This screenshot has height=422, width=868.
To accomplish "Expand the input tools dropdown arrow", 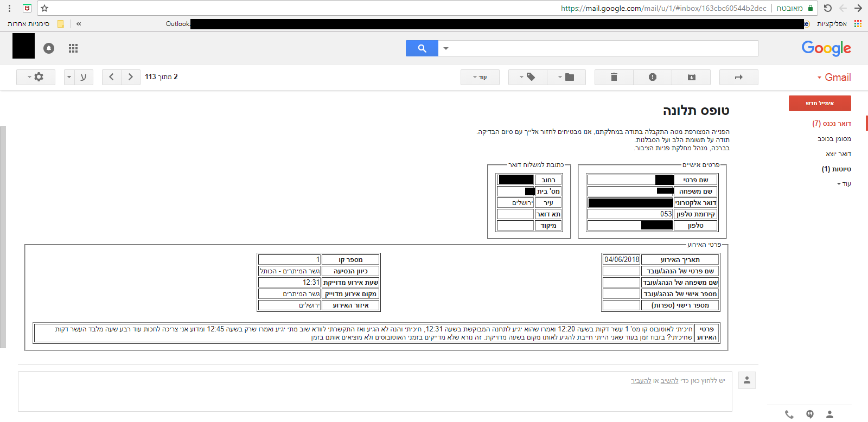I will pos(69,77).
